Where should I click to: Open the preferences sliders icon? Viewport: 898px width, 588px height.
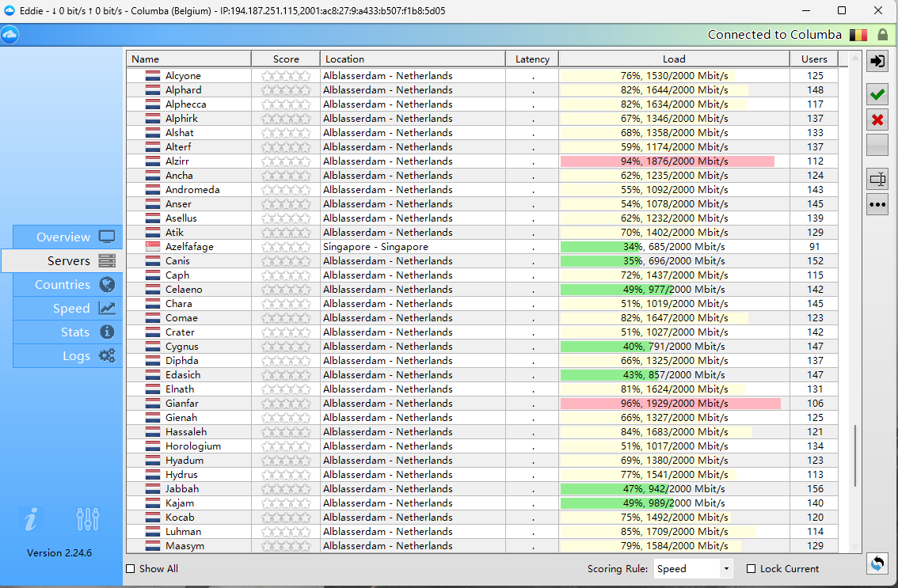click(88, 520)
